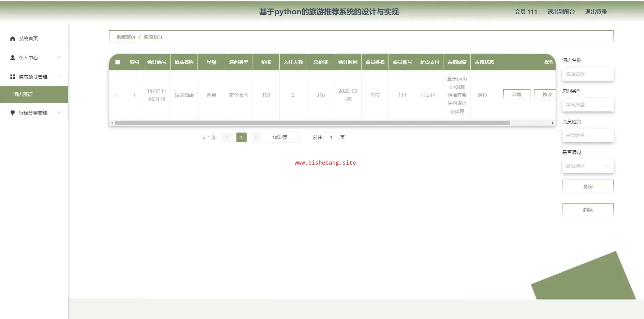The width and height of the screenshot is (644, 319).
Task: Click the table scrollbar left arrow
Action: pos(112,123)
